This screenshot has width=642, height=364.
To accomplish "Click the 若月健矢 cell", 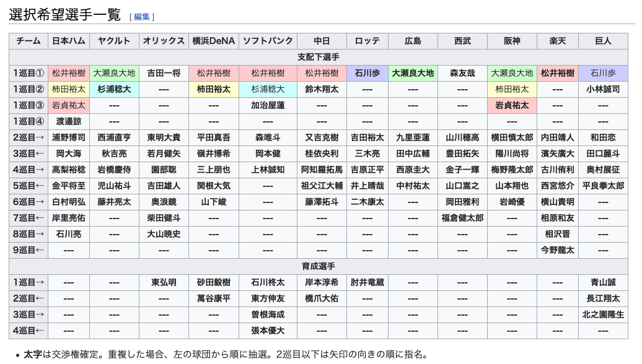I will 164,154.
